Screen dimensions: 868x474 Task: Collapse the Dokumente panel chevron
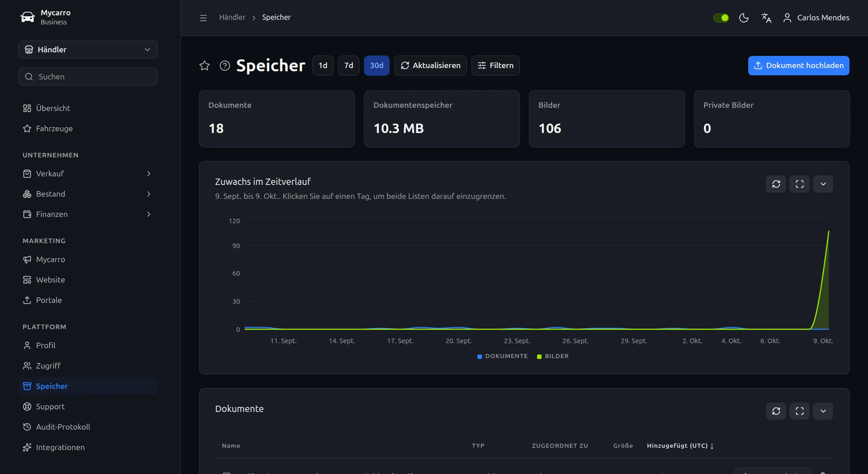(x=823, y=411)
